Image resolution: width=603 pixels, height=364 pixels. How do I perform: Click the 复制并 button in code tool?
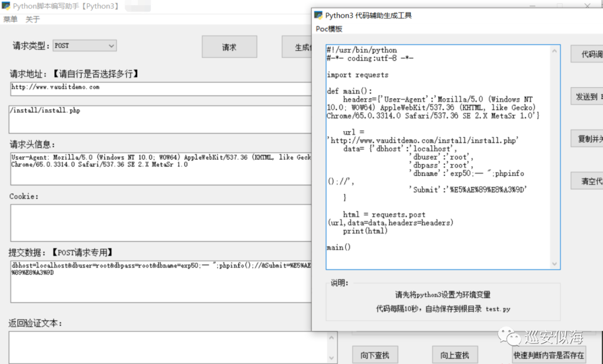pos(587,138)
